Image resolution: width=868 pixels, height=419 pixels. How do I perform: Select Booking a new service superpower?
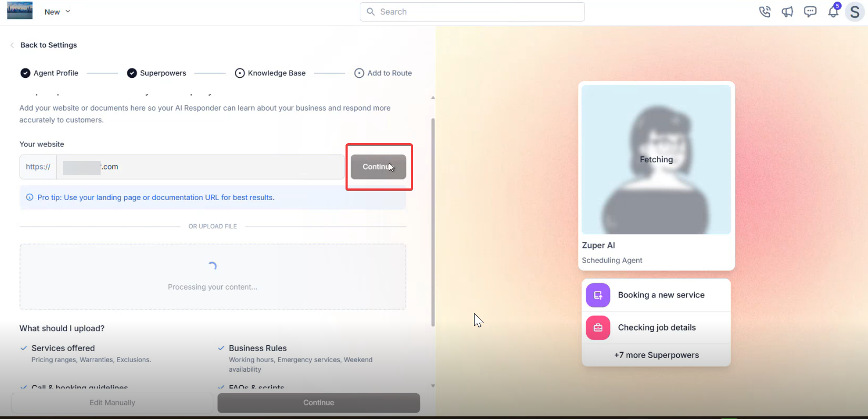click(656, 295)
